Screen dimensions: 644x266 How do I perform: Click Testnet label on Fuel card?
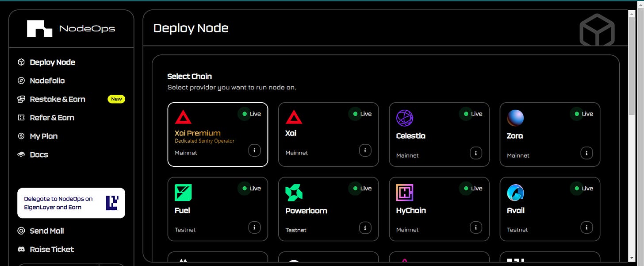[185, 230]
